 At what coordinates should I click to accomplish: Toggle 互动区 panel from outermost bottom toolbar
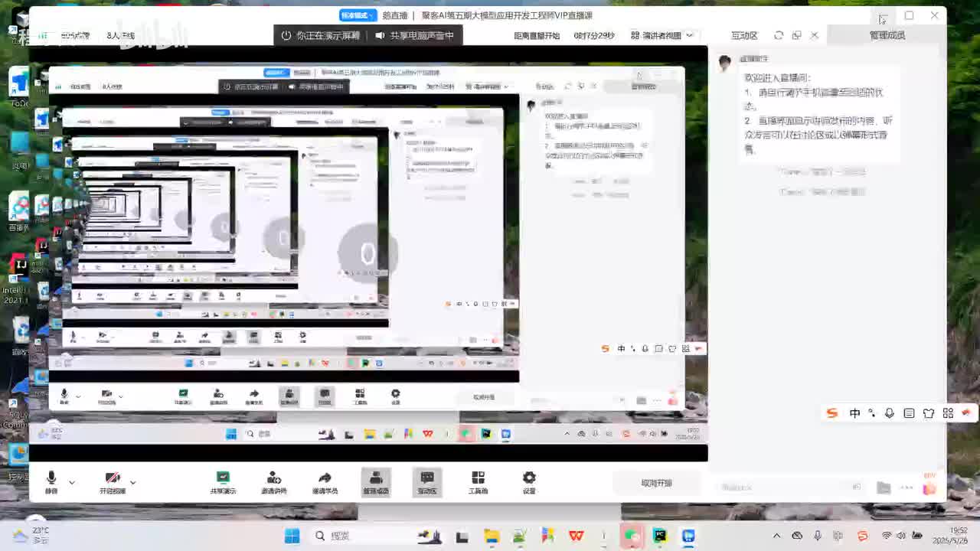(x=427, y=482)
